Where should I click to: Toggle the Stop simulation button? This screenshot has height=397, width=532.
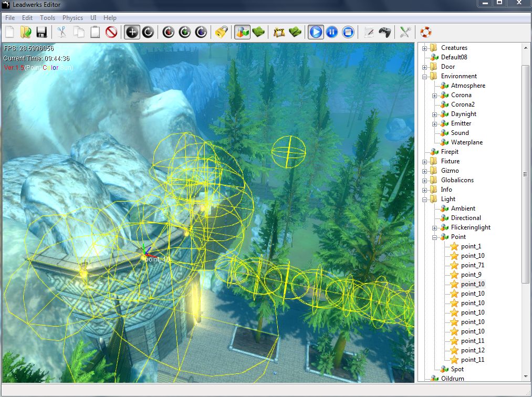click(348, 33)
